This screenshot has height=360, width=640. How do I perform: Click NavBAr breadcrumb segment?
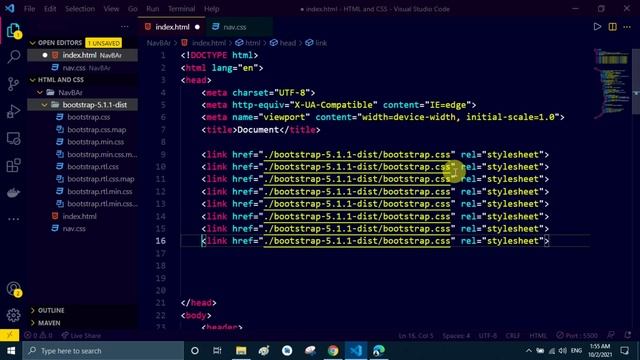point(158,43)
